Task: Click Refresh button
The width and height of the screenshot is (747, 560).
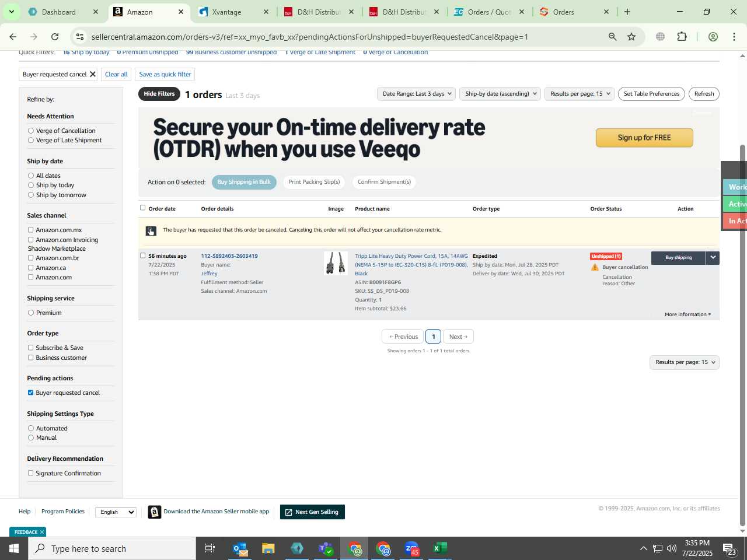Action: pos(704,93)
